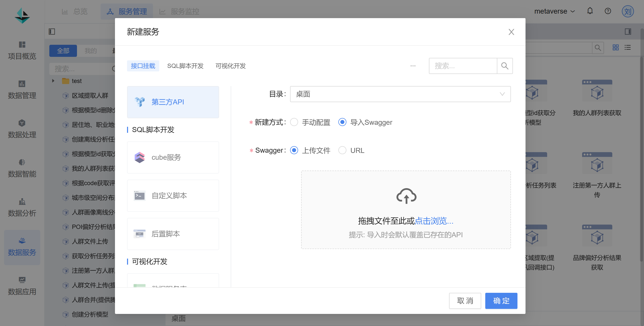Switch to the SQL脚本开发 tab

[x=185, y=66]
